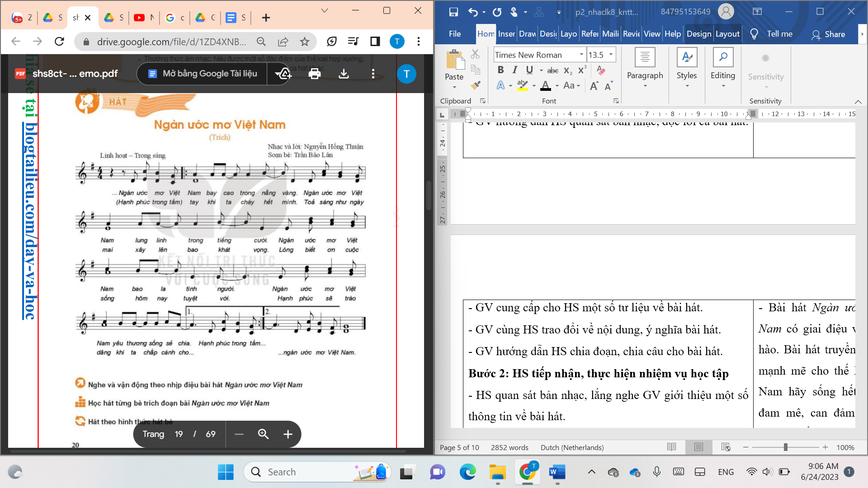Print the PDF from the Drive viewer
The width and height of the screenshot is (868, 488).
(315, 74)
